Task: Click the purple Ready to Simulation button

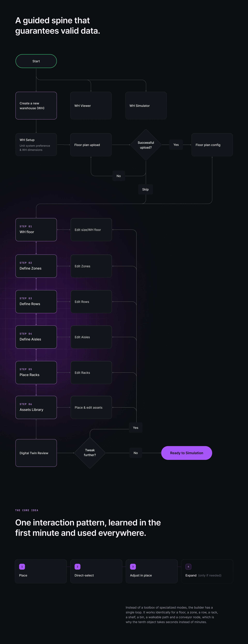Action: 187,453
